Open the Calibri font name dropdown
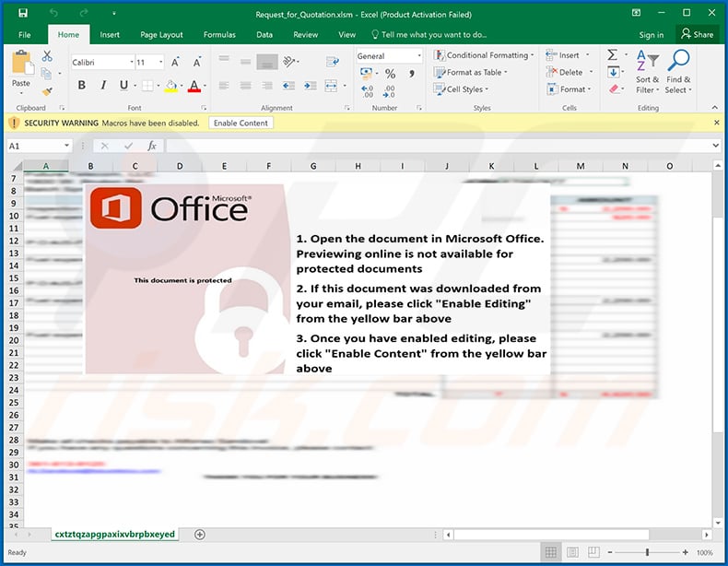 point(102,63)
